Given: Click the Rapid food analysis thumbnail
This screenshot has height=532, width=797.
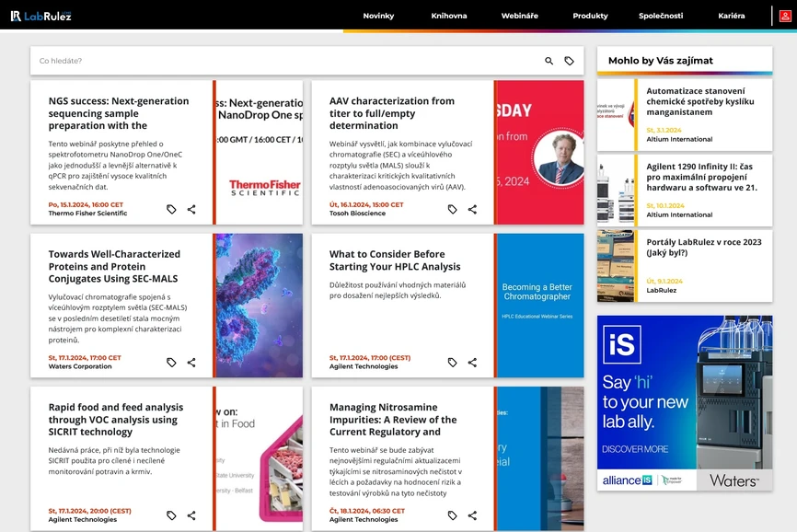Looking at the screenshot, I should click(260, 458).
